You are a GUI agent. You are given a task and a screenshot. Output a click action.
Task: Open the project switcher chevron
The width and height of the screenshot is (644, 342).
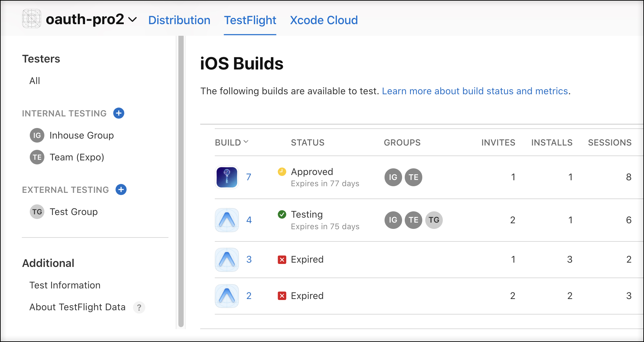click(132, 20)
